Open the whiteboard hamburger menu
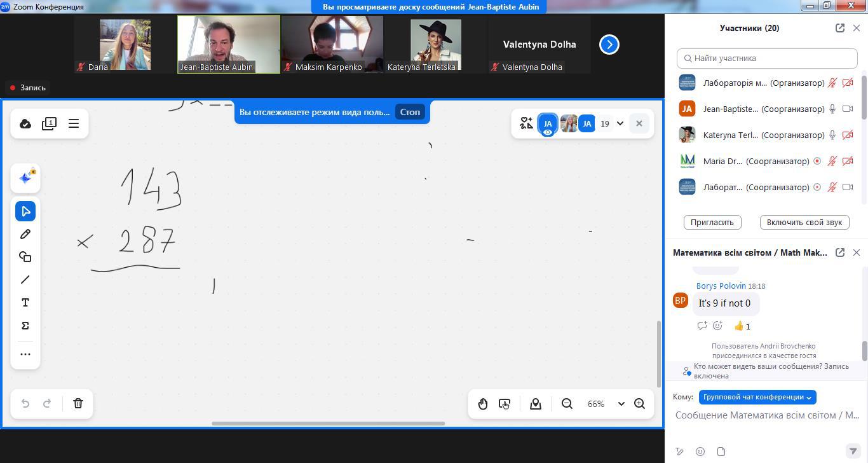 [74, 123]
